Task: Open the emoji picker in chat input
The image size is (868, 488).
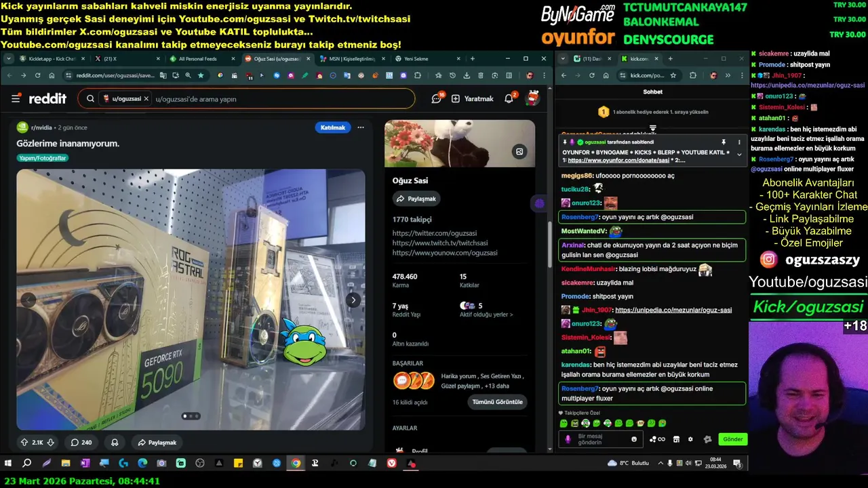Action: 634,439
